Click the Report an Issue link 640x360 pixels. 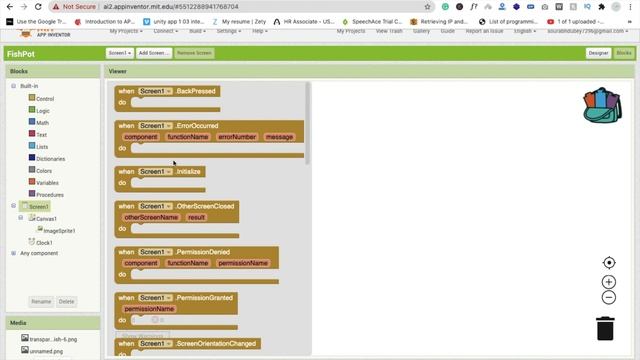click(484, 31)
